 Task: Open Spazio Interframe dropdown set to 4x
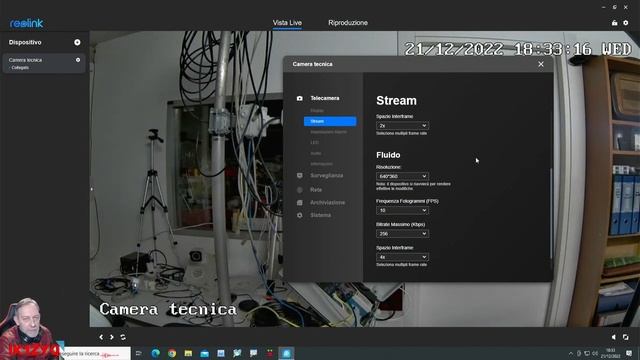click(x=402, y=257)
